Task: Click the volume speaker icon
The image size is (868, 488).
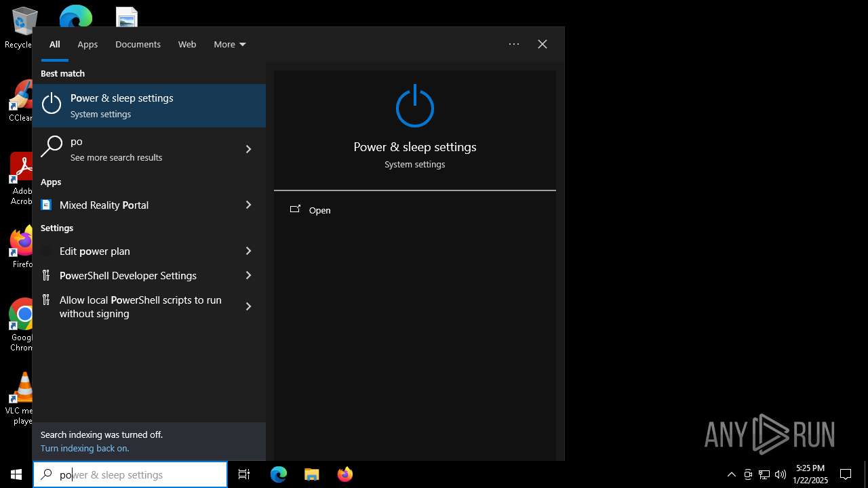Action: [781, 474]
